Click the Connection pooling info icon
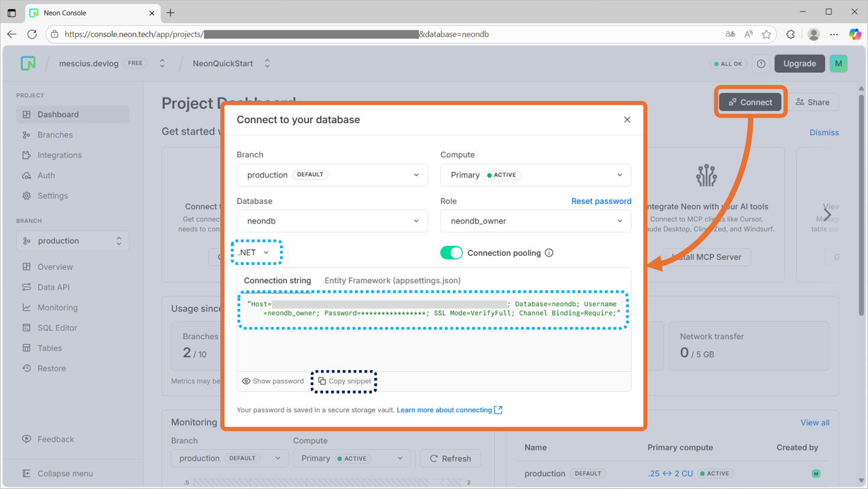The width and height of the screenshot is (868, 489). (549, 253)
